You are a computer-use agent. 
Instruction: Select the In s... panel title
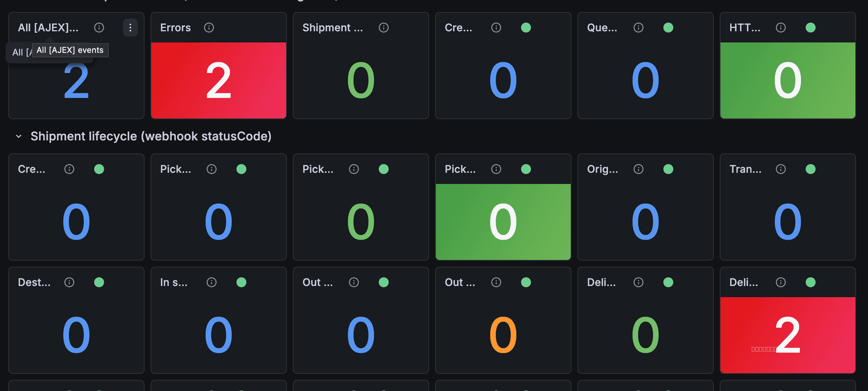pyautogui.click(x=174, y=282)
